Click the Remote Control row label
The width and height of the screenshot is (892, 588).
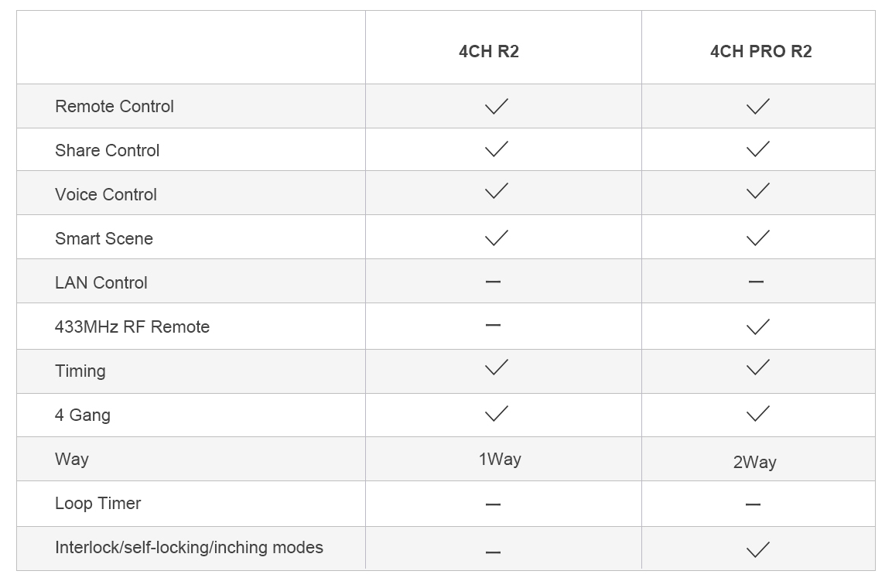[x=114, y=106]
